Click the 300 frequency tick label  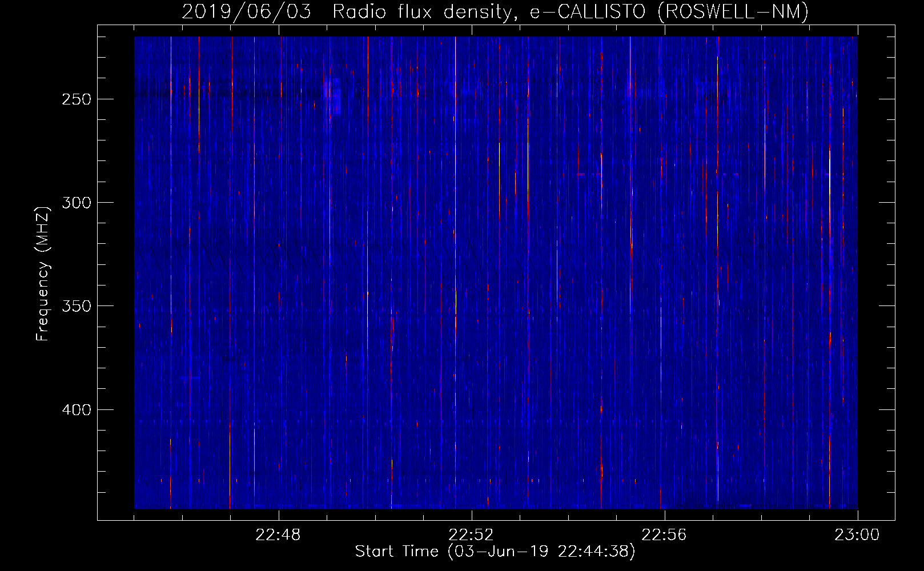(77, 203)
